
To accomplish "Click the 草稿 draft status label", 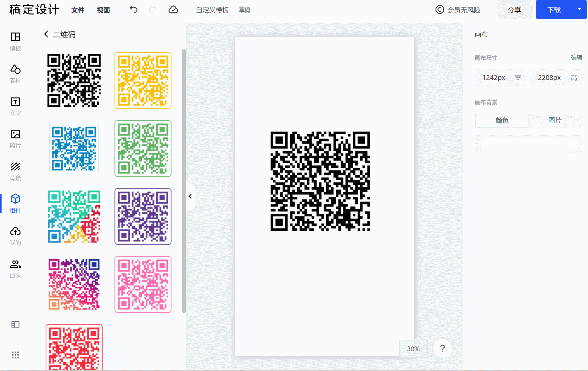I will [244, 10].
